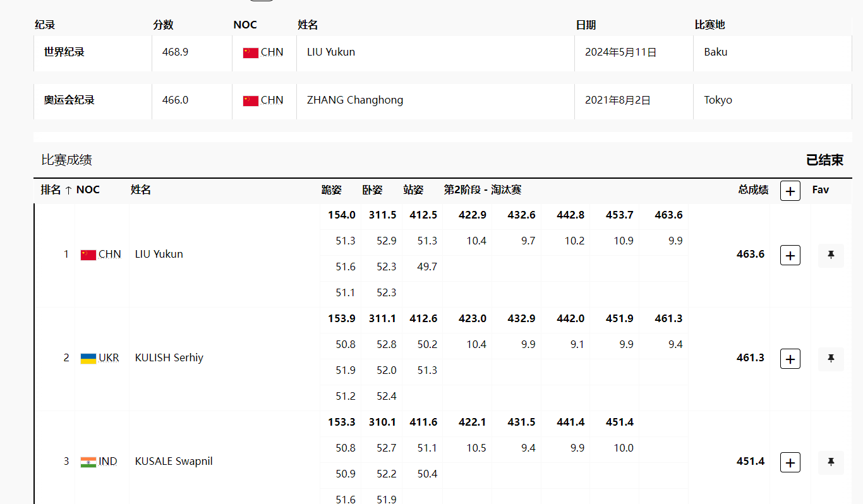Viewport: 863px width, 504px height.
Task: Click the 分数 header in records table
Action: point(163,25)
